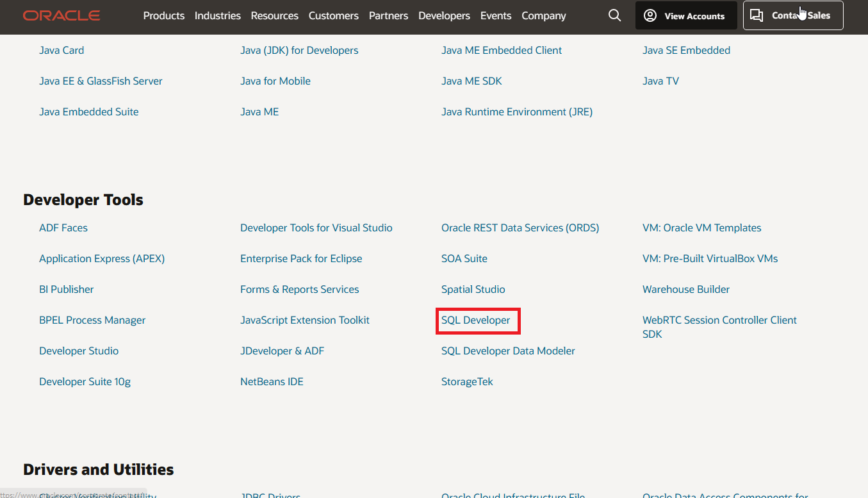This screenshot has height=498, width=868.
Task: Open the Java Card link
Action: tap(61, 50)
